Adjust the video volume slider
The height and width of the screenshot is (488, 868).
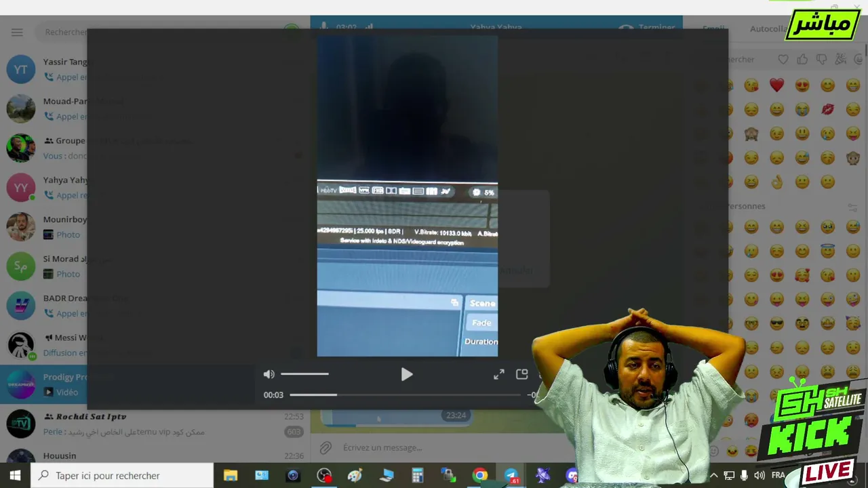pos(304,374)
